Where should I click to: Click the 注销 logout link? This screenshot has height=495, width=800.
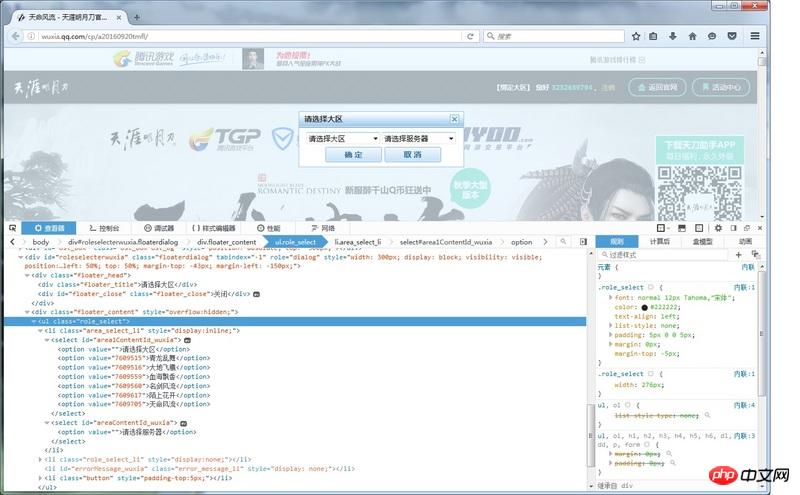pos(608,88)
